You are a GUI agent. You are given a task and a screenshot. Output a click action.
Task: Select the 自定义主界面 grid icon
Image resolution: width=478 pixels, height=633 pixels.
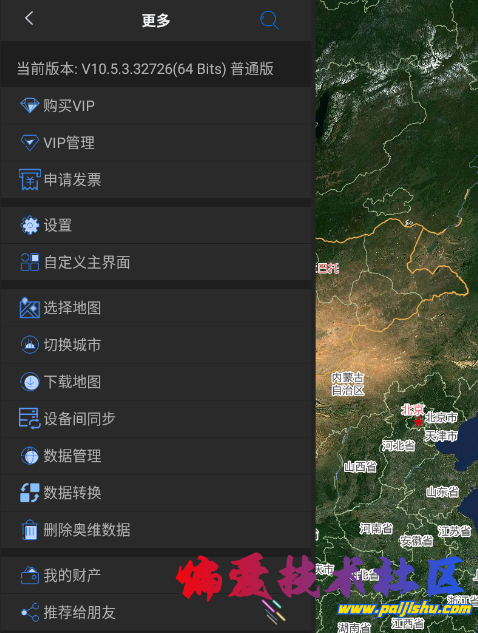click(x=29, y=262)
